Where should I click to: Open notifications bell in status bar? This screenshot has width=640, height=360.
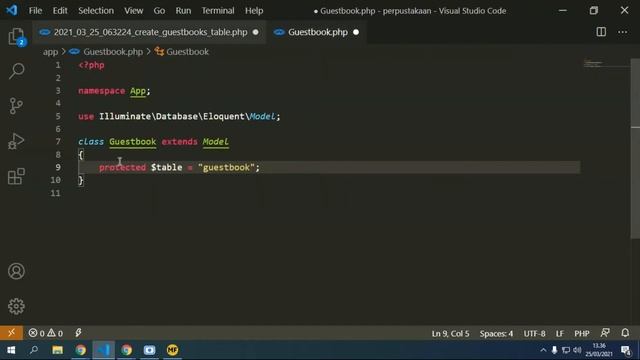pyautogui.click(x=625, y=333)
